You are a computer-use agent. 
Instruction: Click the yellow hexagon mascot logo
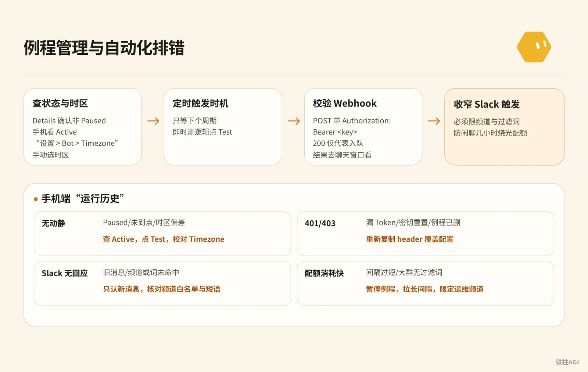click(x=534, y=47)
